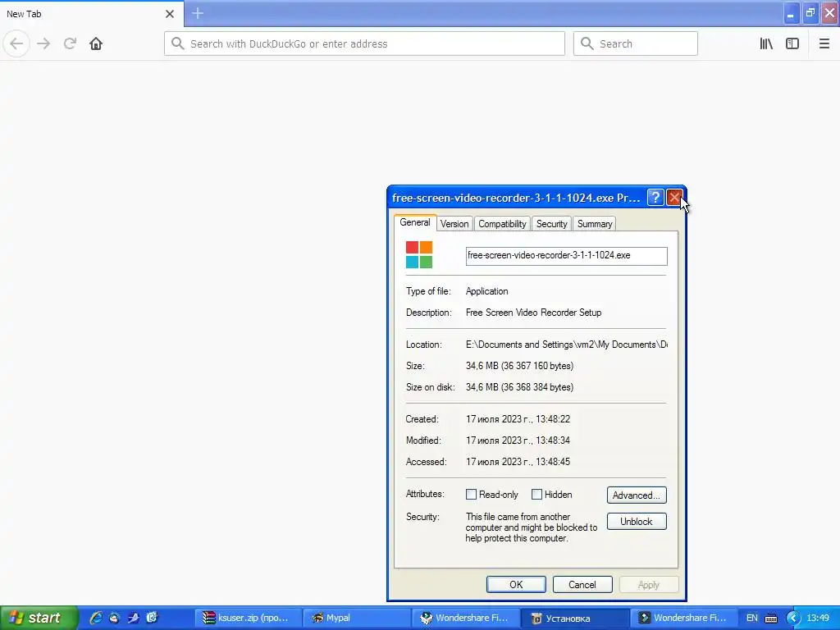840x630 pixels.
Task: Click the Unblock button
Action: tap(637, 521)
